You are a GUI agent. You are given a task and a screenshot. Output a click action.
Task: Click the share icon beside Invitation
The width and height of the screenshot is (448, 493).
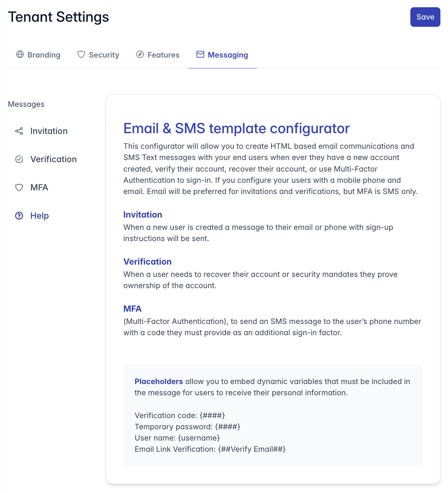point(19,131)
